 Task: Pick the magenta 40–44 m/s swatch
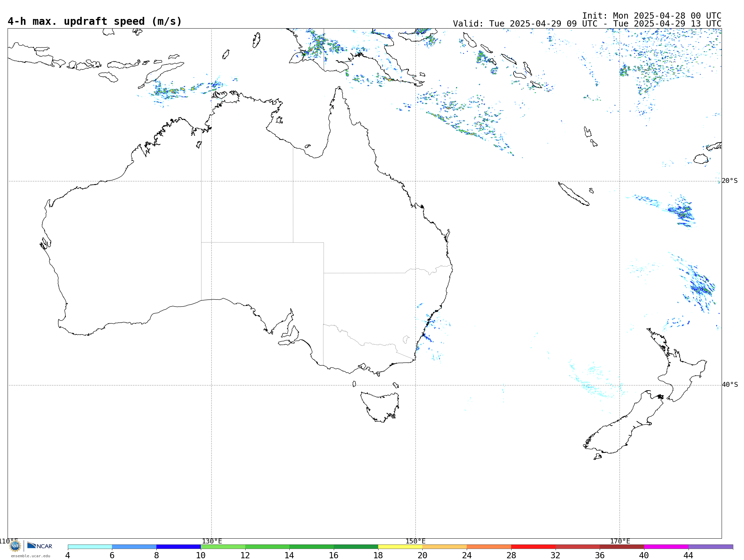pyautogui.click(x=666, y=547)
